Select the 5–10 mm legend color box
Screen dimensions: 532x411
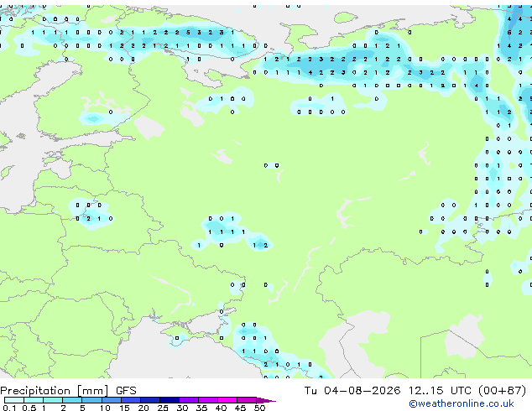click(x=91, y=400)
